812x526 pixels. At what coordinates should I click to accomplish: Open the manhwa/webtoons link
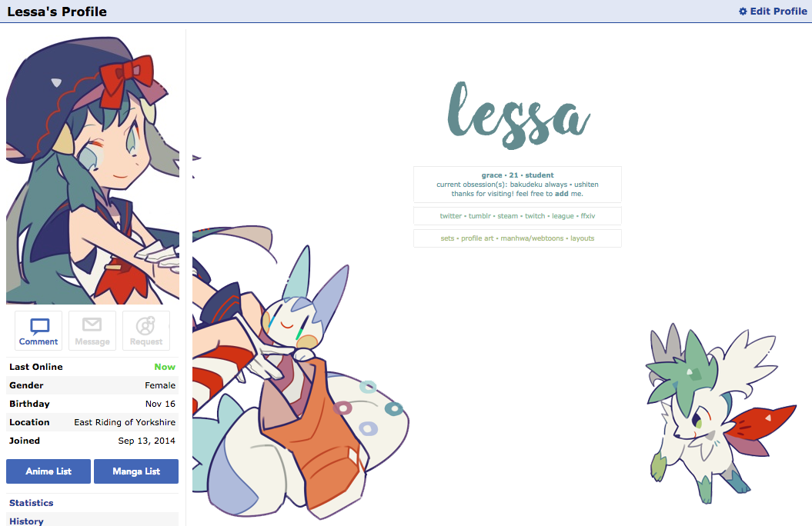[532, 238]
